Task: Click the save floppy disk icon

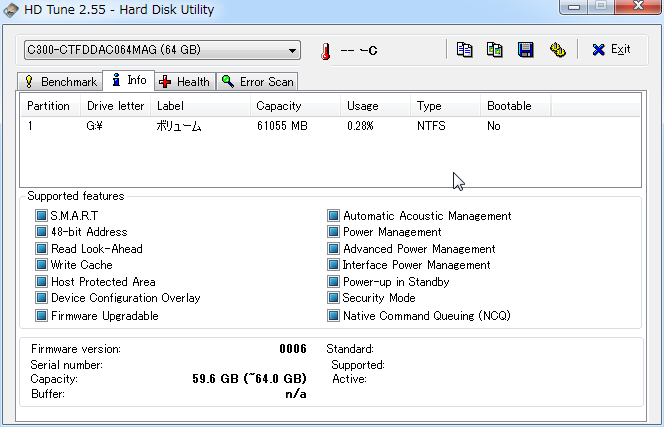Action: pos(526,50)
